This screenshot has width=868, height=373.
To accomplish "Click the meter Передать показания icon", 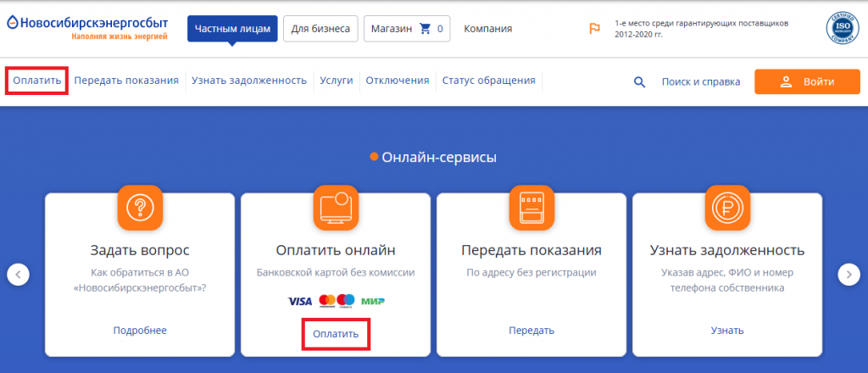I will tap(531, 208).
